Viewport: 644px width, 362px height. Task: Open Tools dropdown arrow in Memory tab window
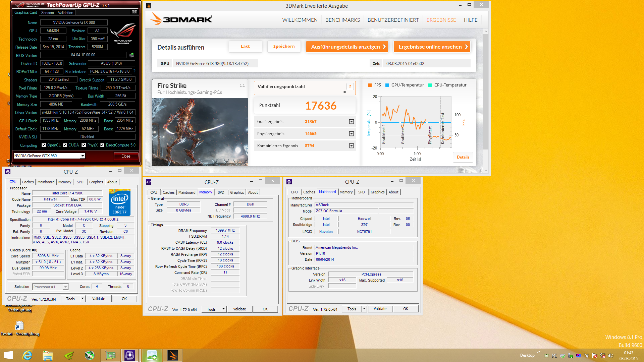click(223, 309)
